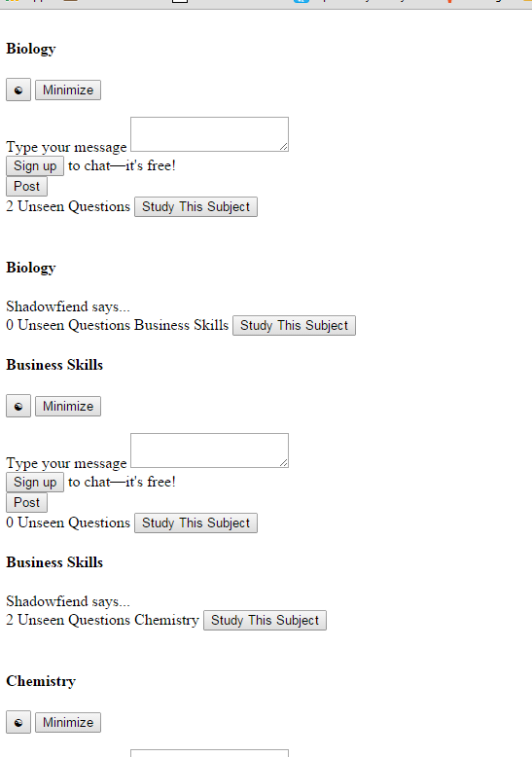Screen dimensions: 532x757
Task: Click Shadowfiend says text under Business Skills
Action: point(68,601)
